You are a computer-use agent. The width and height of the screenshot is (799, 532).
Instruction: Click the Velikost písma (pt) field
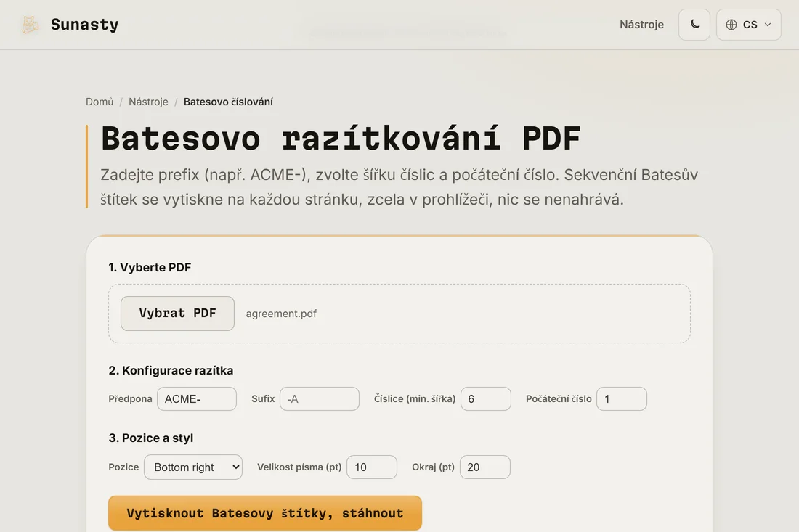pyautogui.click(x=371, y=467)
